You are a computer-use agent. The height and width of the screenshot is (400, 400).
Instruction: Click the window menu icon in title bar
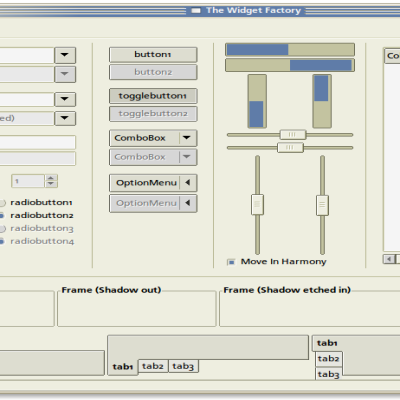196,11
